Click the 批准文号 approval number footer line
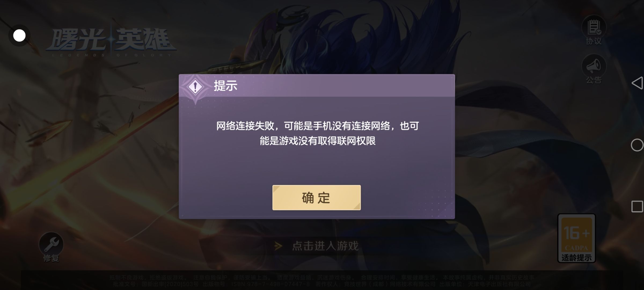Viewport: 644px width, 290px height. click(x=322, y=284)
